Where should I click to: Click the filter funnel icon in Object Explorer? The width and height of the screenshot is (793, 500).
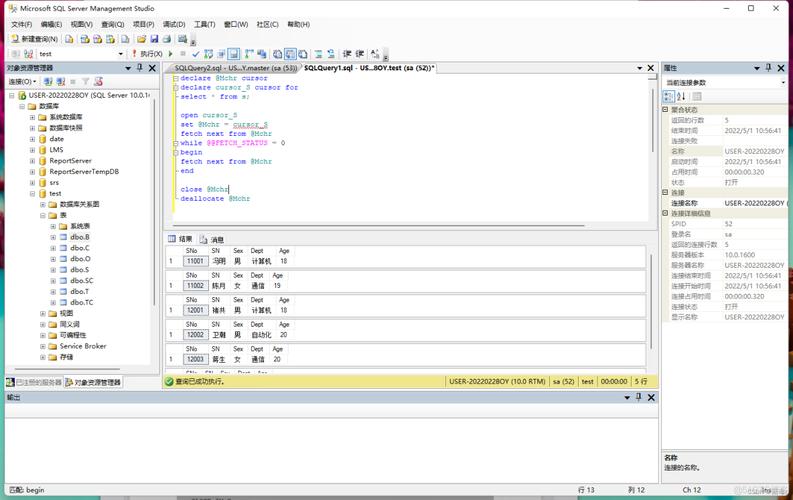tap(85, 81)
